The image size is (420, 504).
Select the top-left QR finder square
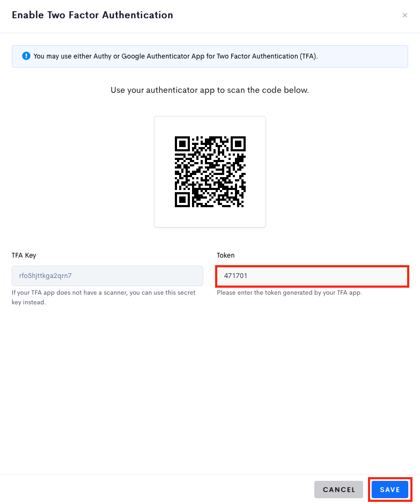coord(182,144)
